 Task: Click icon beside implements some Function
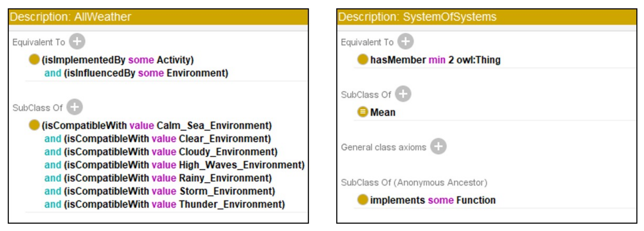[x=363, y=200]
